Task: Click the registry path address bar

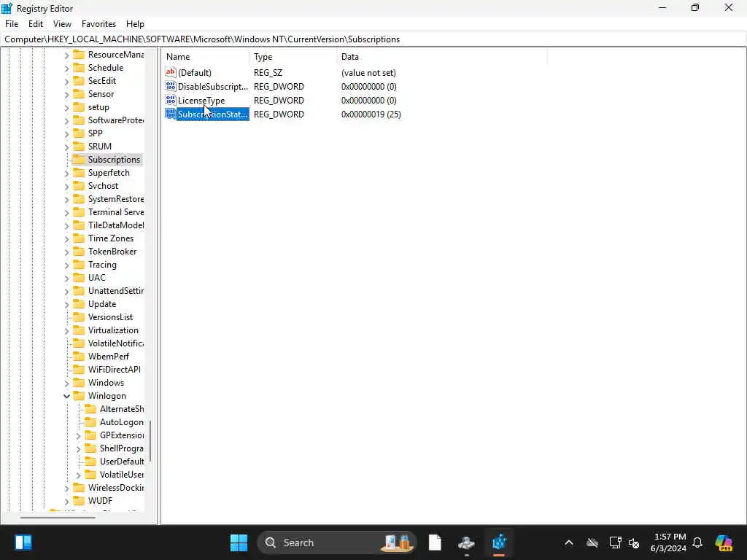Action: [x=373, y=39]
